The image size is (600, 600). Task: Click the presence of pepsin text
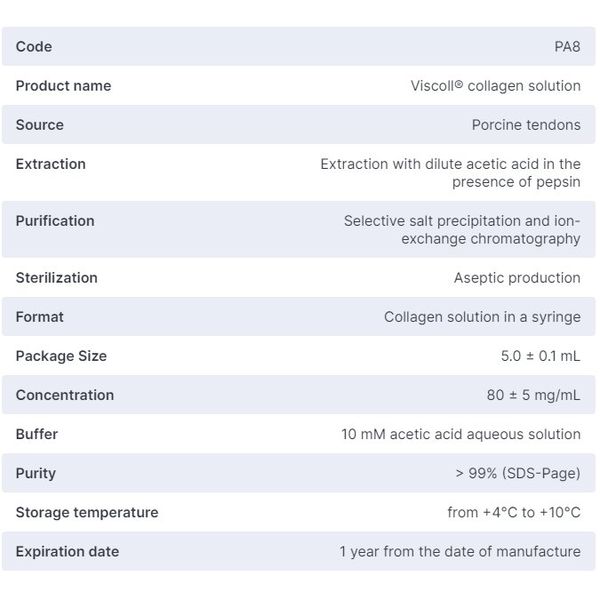516,182
